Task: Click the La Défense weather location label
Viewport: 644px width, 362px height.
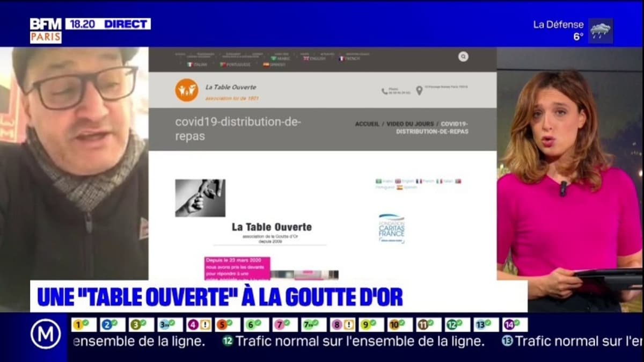Action: 558,25
